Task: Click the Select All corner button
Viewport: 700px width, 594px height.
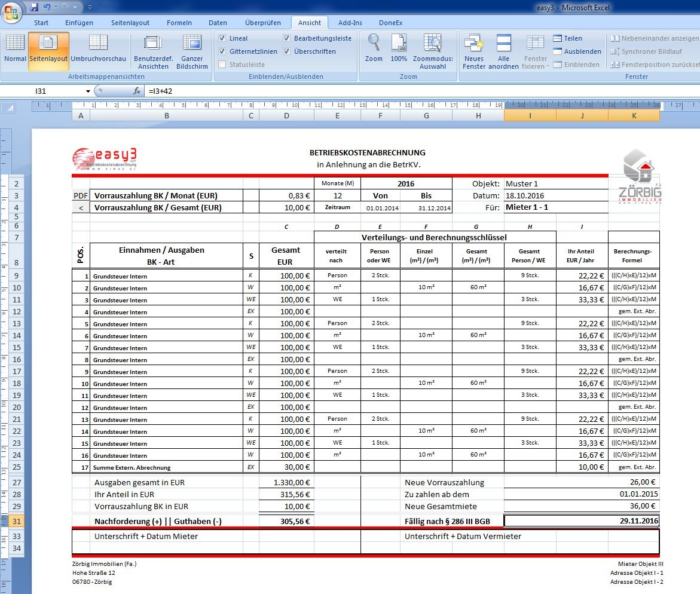Action: [x=8, y=107]
